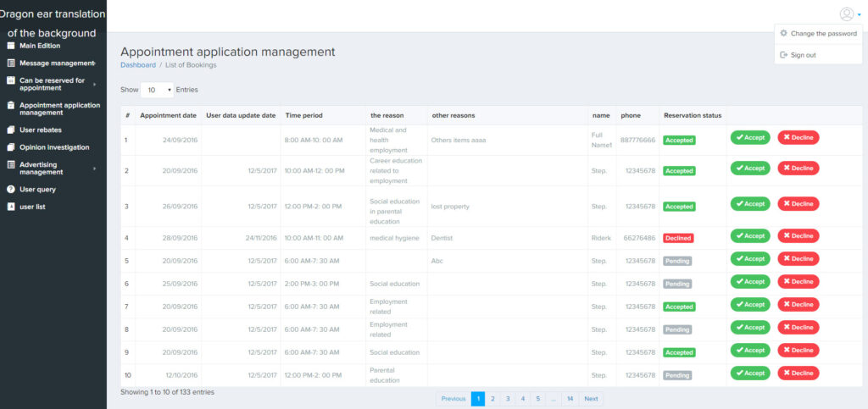Follow the Dashboard breadcrumb link
Image resolution: width=868 pixels, height=409 pixels.
(x=138, y=64)
